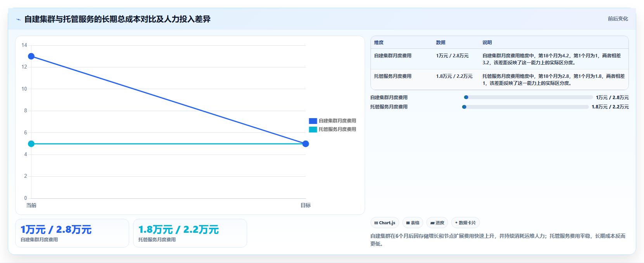
Task: Select the 表格 chip
Action: pyautogui.click(x=413, y=223)
